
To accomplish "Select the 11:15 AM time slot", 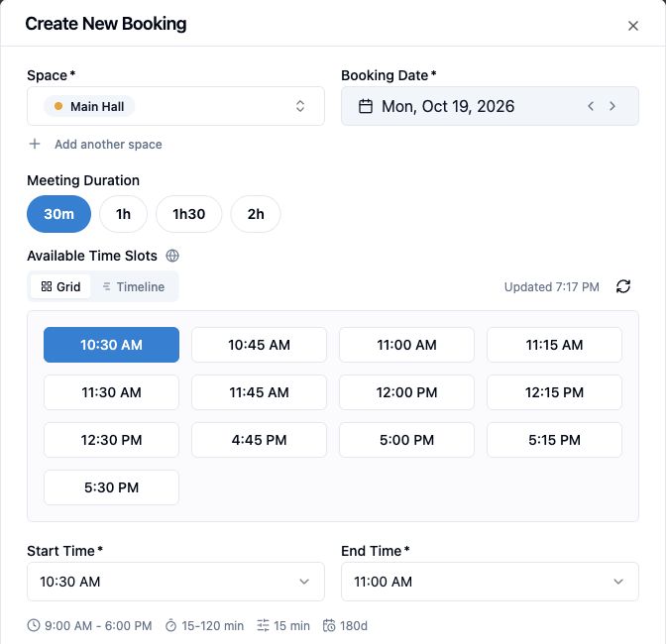I will coord(554,345).
